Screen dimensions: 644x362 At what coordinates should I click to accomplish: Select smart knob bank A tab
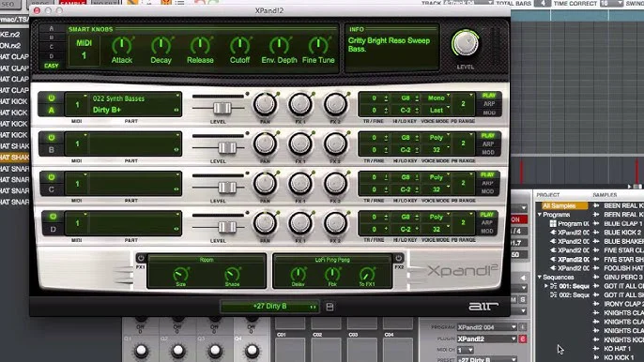coord(52,29)
